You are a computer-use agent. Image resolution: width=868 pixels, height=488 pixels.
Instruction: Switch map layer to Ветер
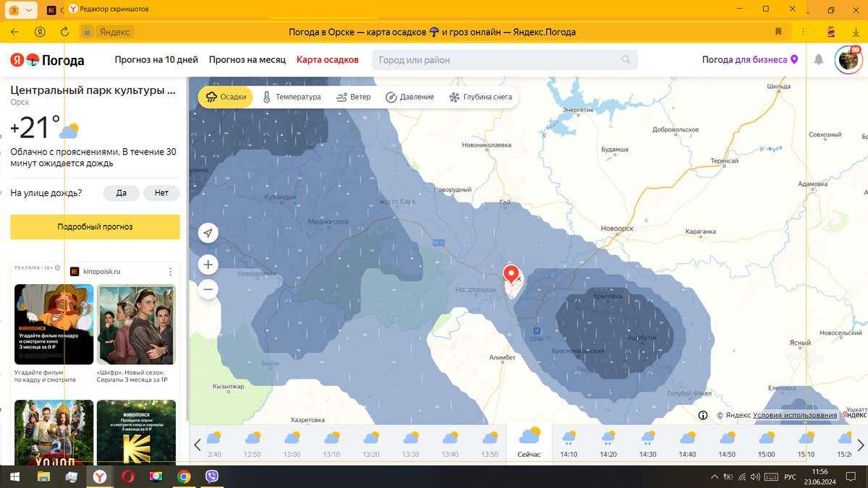pos(354,97)
